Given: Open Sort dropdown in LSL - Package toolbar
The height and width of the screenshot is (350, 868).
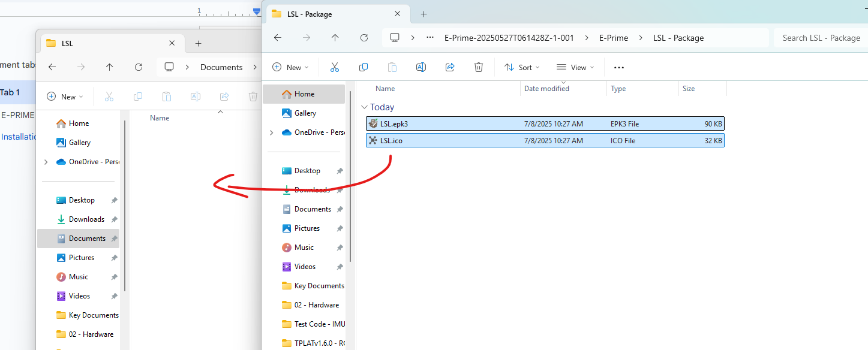Looking at the screenshot, I should coord(522,68).
